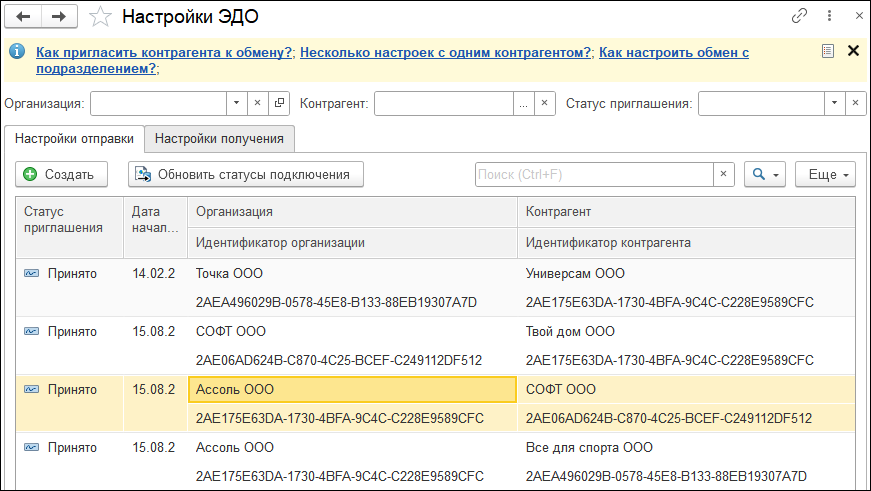Expand the Статус приглашения dropdown

pyautogui.click(x=834, y=103)
